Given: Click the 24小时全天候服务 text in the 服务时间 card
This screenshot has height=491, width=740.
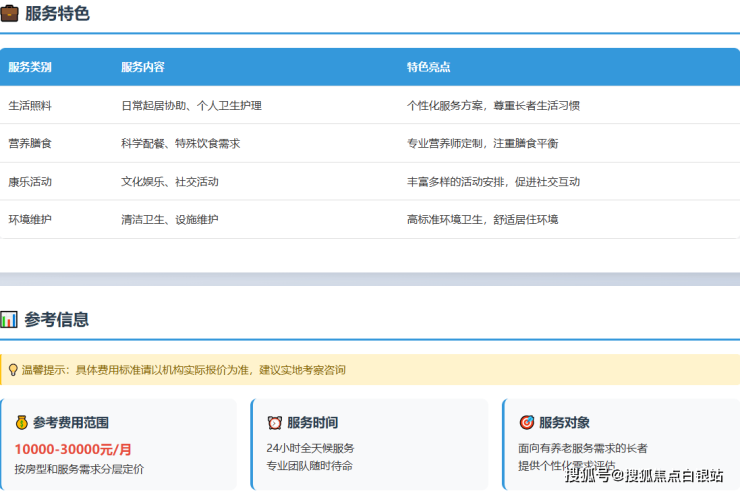Looking at the screenshot, I should tap(310, 448).
